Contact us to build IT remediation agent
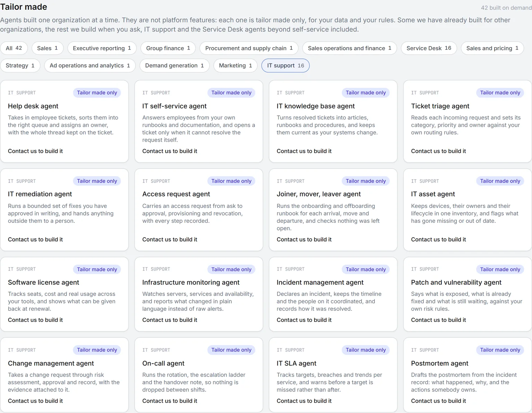Screen dimensions: 532x413 pyautogui.click(x=35, y=239)
